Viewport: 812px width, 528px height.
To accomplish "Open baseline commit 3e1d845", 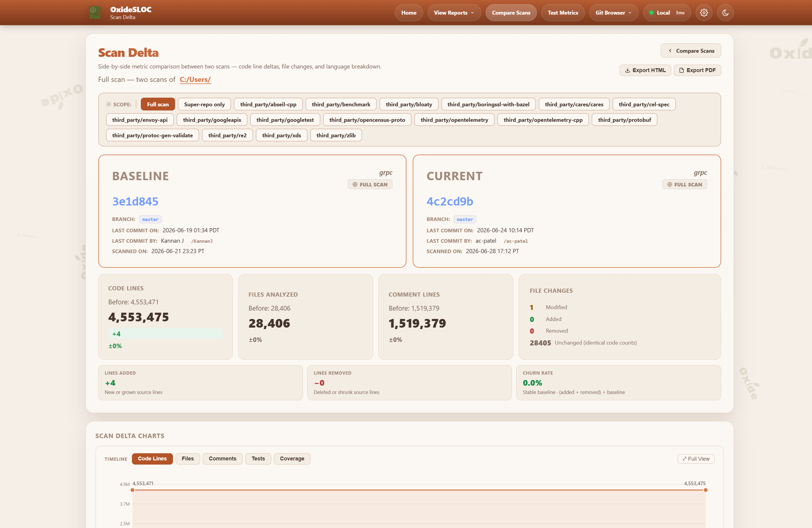I will pos(135,201).
